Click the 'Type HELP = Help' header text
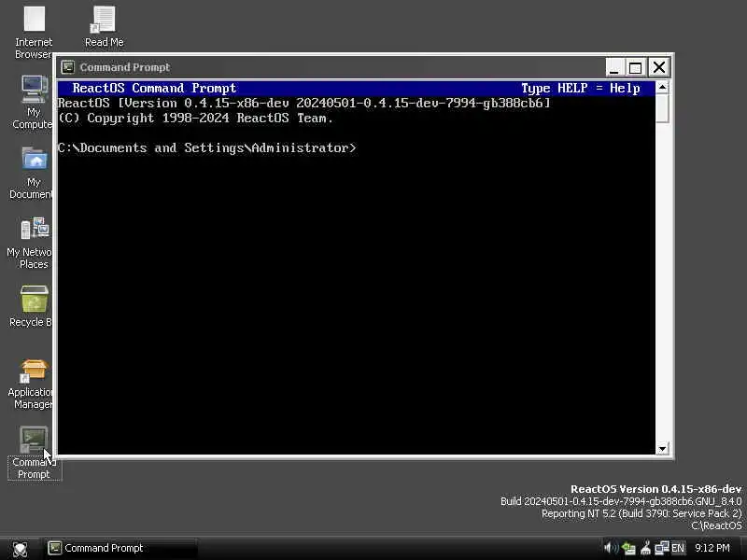This screenshot has height=560, width=747. pos(580,89)
